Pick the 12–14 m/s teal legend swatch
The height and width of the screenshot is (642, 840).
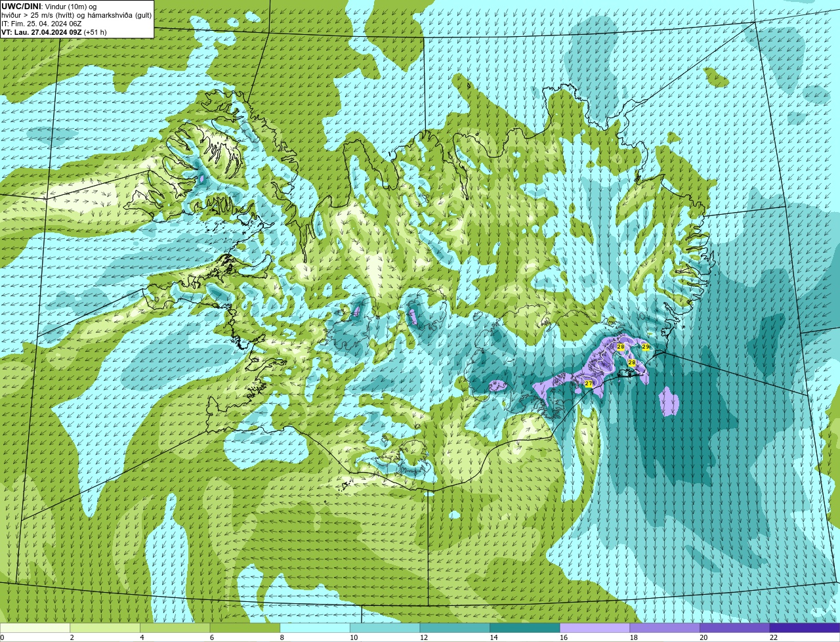[455, 628]
